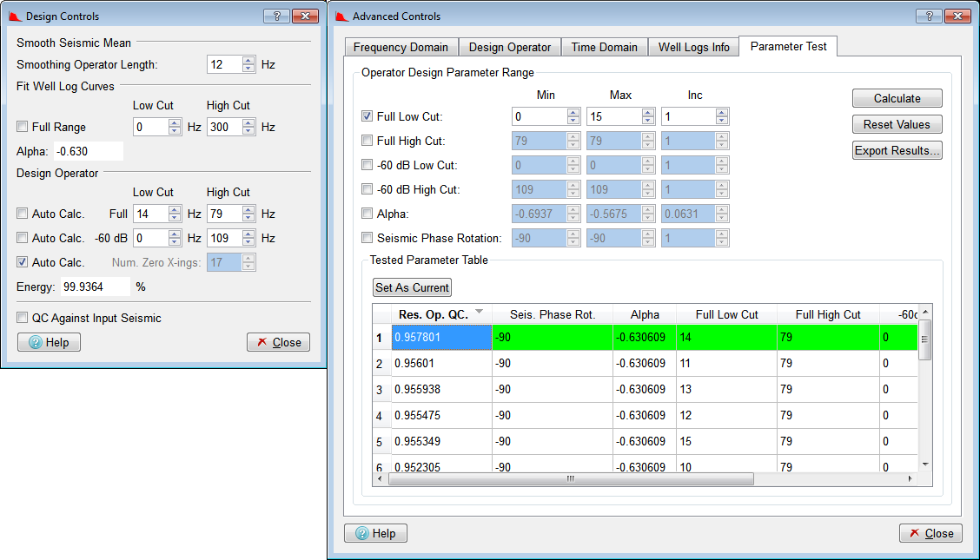
Task: Select table cell 0.95601 in row 2
Action: [441, 363]
